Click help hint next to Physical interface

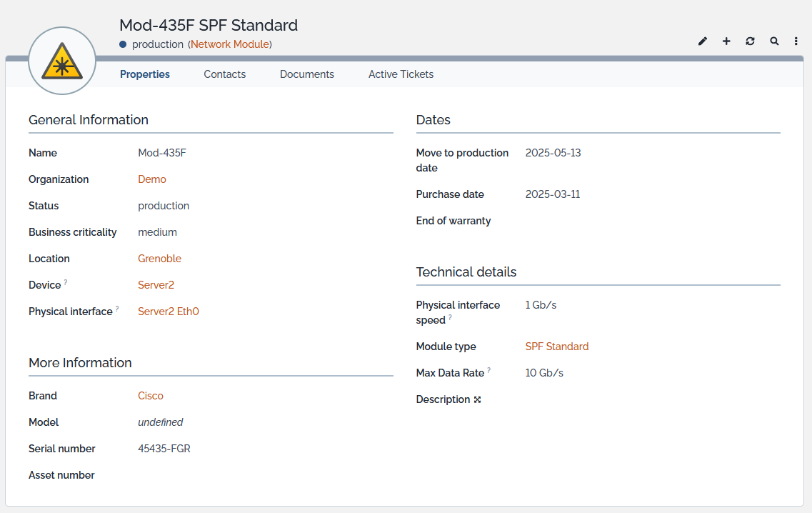[x=117, y=309]
